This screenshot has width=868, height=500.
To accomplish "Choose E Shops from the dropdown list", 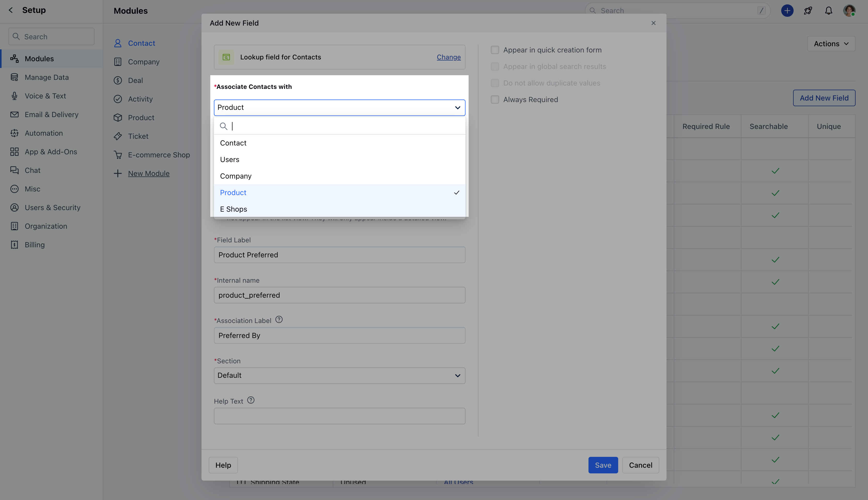I will [x=339, y=209].
